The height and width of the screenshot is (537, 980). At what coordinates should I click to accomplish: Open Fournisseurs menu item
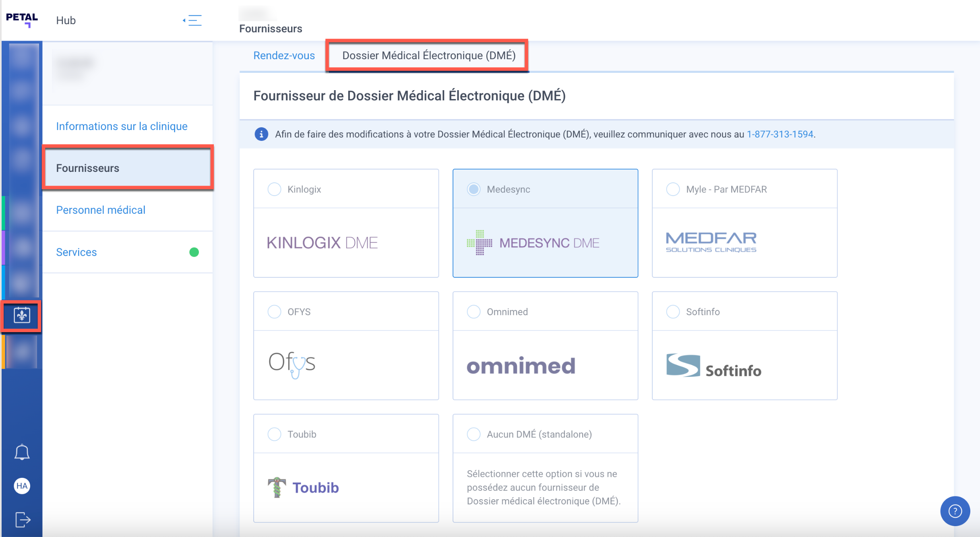(x=127, y=168)
